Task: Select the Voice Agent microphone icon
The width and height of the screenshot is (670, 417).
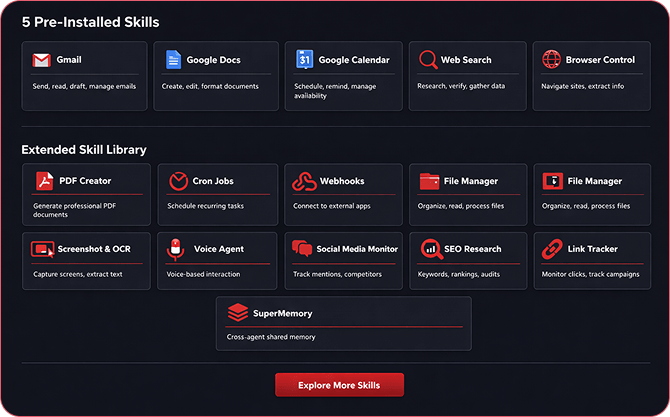Action: (x=176, y=249)
